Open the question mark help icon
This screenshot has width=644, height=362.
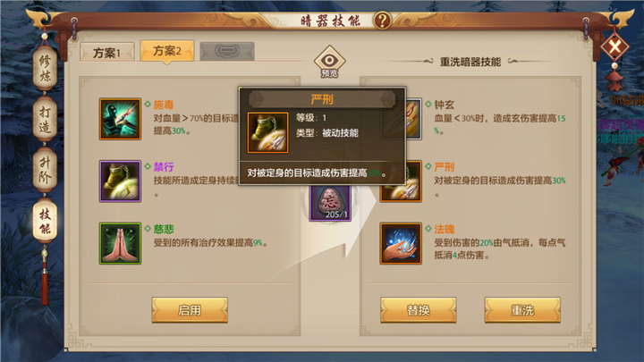(382, 20)
